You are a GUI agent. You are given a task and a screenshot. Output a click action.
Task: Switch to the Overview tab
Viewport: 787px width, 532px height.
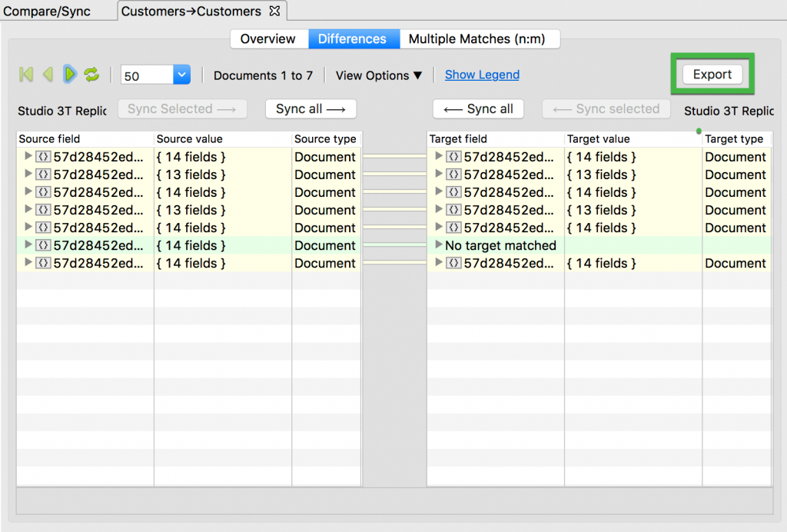click(268, 38)
